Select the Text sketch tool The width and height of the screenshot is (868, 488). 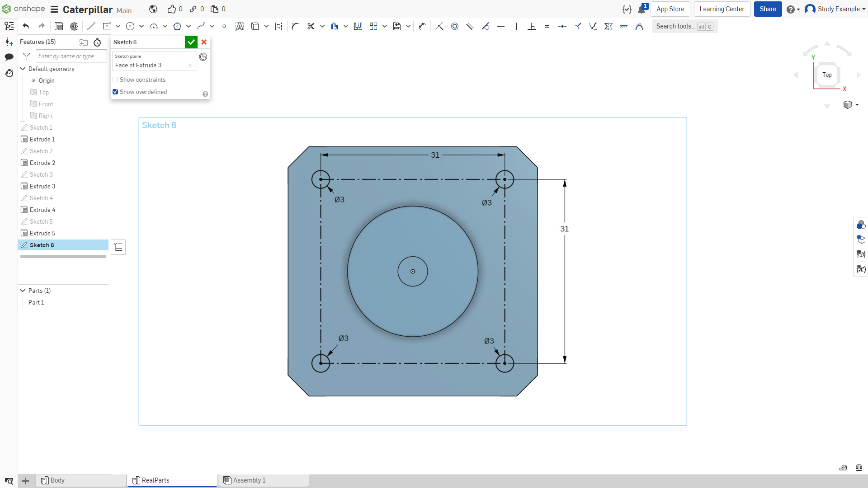click(240, 26)
